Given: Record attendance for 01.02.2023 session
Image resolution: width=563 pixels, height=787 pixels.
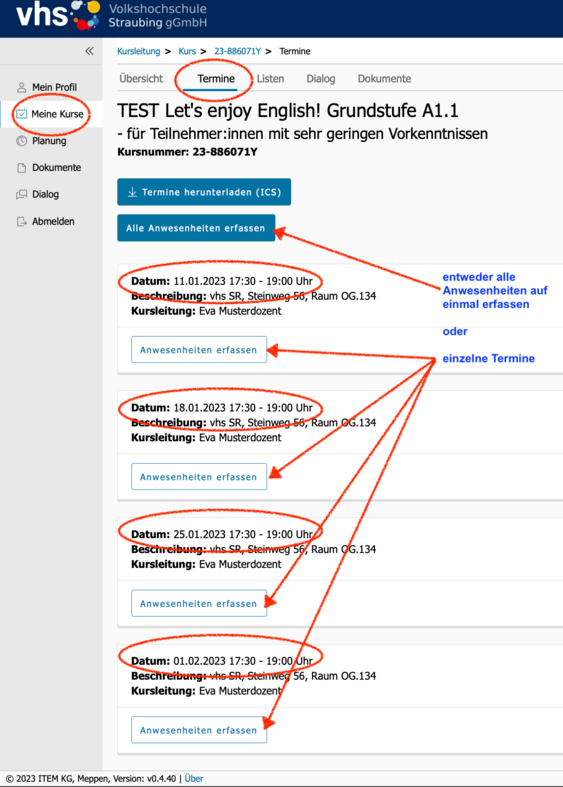Looking at the screenshot, I should click(x=199, y=730).
